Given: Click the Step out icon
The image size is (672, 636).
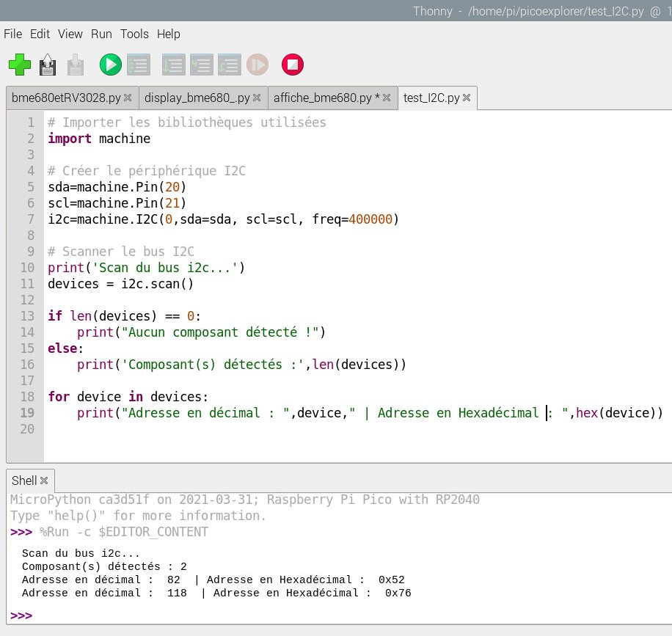Looking at the screenshot, I should pyautogui.click(x=230, y=65).
